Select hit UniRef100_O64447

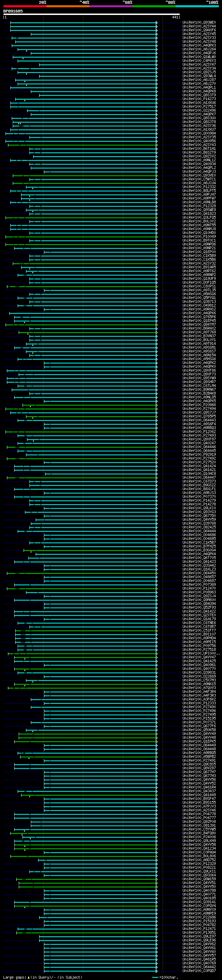click(199, 477)
